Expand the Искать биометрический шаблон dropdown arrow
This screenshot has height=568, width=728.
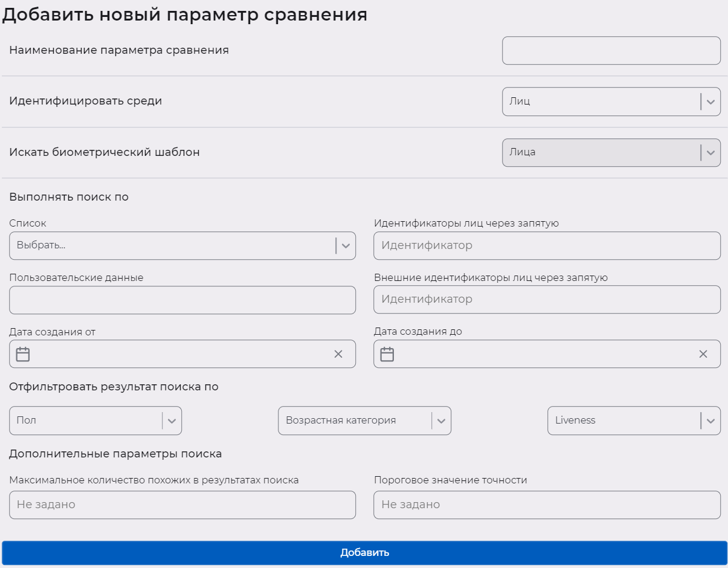pyautogui.click(x=710, y=153)
